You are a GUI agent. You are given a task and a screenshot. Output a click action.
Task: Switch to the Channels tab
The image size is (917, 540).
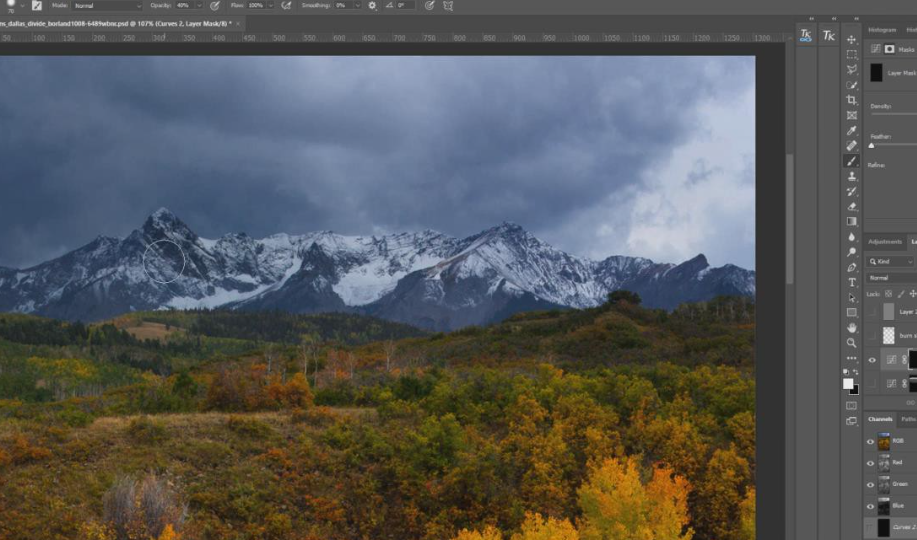(880, 419)
